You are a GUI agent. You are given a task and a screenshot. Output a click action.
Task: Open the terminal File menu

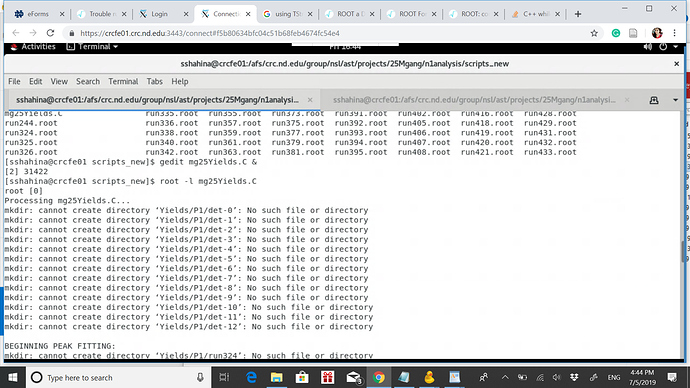click(14, 81)
